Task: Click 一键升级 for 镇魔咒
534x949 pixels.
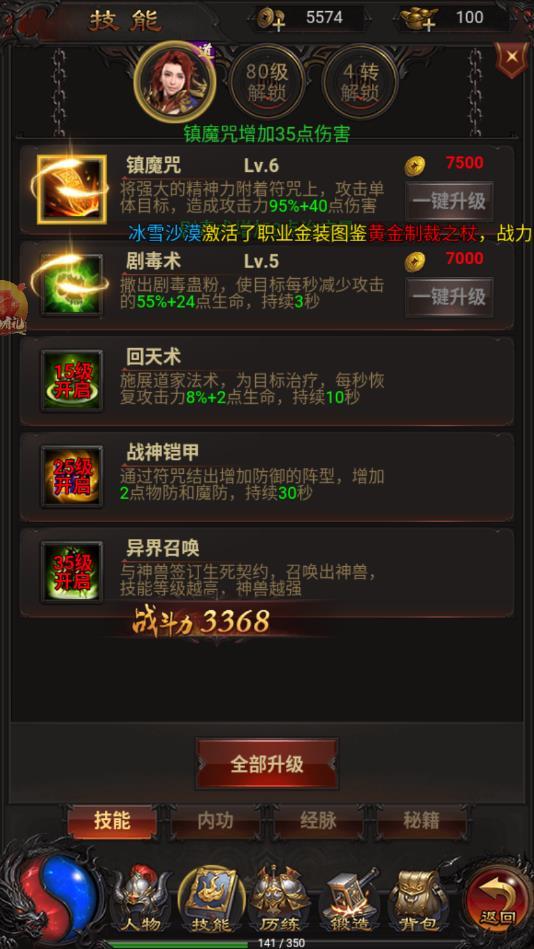Action: click(449, 201)
